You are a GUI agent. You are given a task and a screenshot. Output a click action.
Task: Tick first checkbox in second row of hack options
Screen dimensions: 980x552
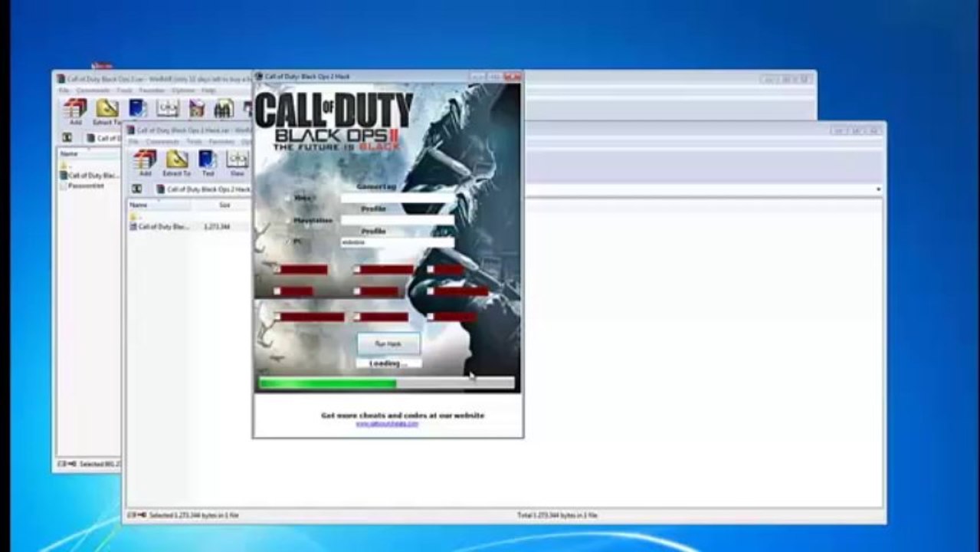[277, 292]
